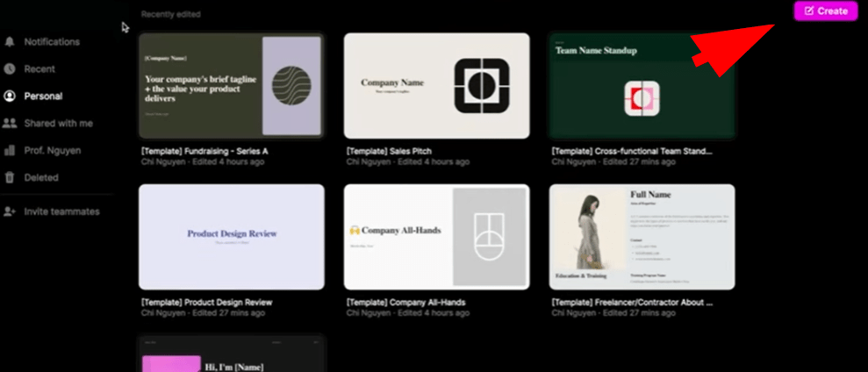Open Notifications in the sidebar
Screen dimensions: 868x372
tap(52, 42)
